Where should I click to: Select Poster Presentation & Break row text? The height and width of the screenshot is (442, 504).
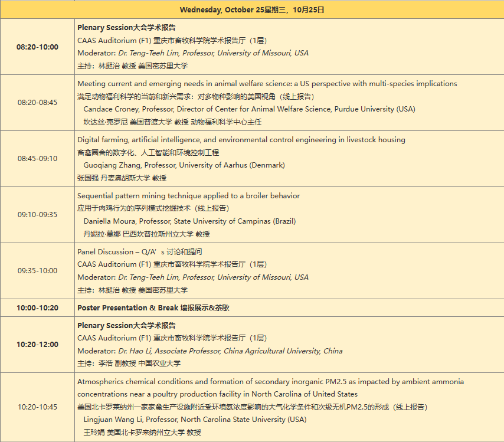tap(153, 308)
